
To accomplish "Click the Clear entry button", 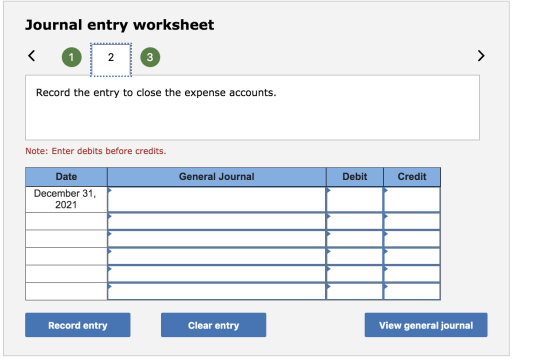I will (x=213, y=325).
